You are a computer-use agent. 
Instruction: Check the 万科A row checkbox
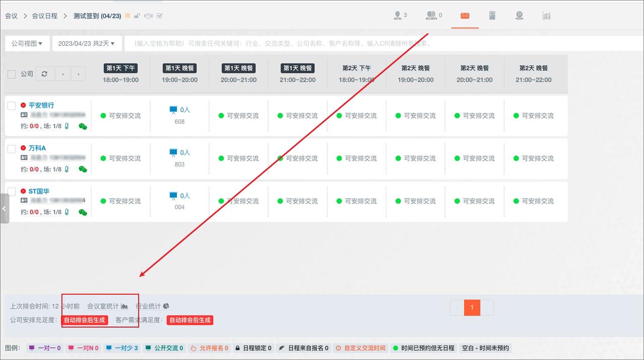click(x=12, y=148)
